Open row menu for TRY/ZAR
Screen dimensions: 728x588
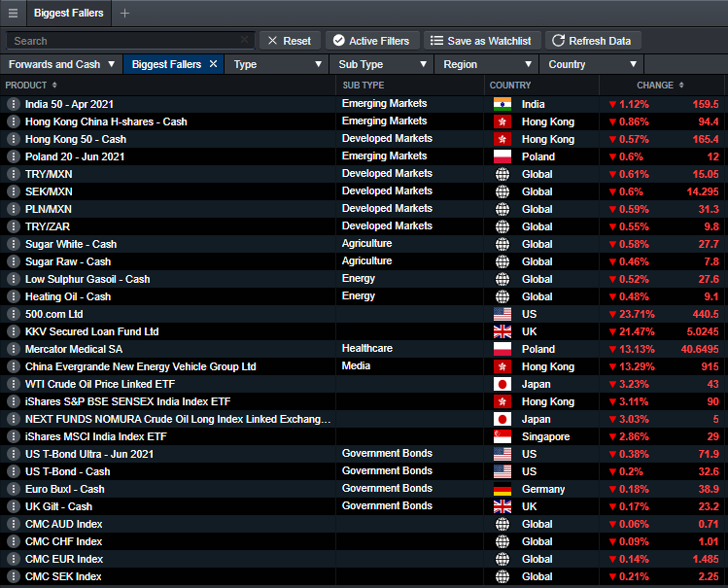14,226
